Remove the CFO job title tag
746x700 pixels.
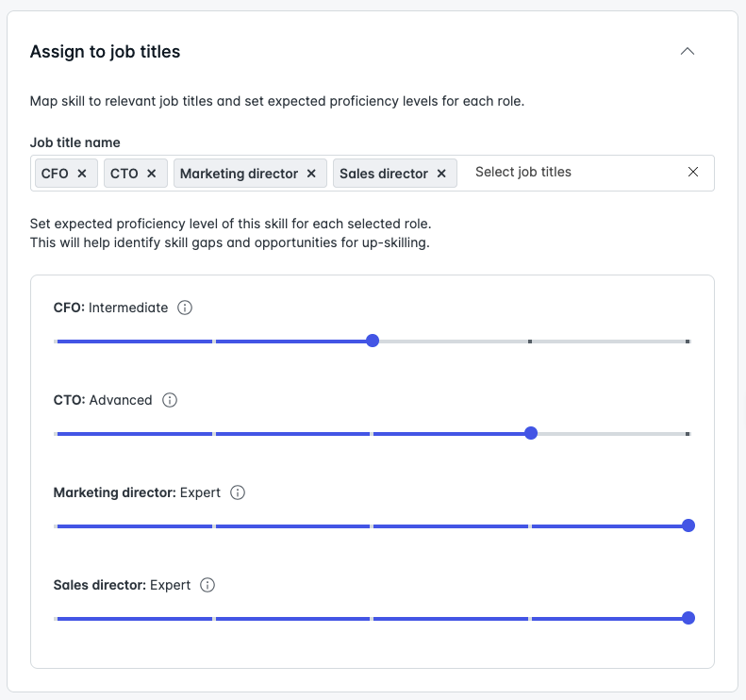coord(82,174)
